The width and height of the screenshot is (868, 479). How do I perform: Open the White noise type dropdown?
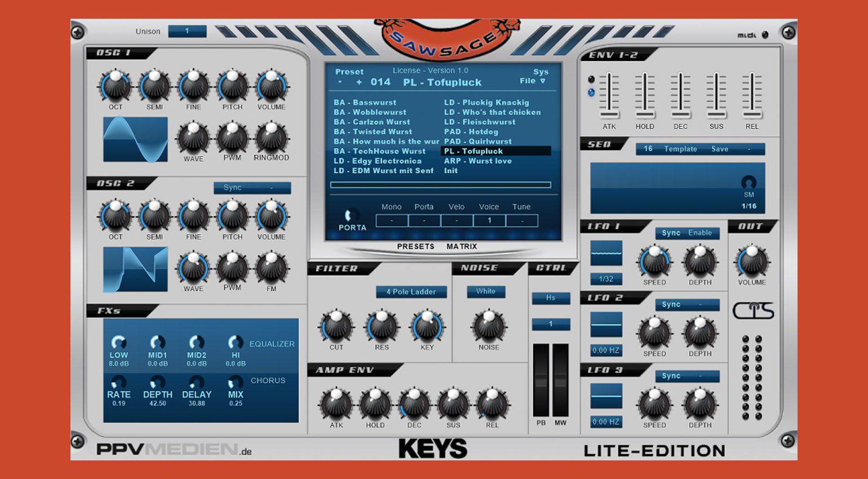coord(486,291)
